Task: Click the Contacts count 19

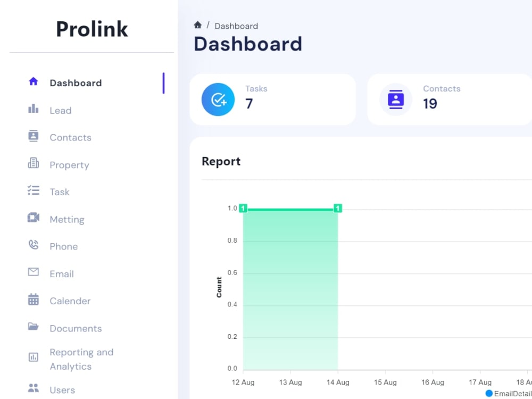Action: coord(430,104)
